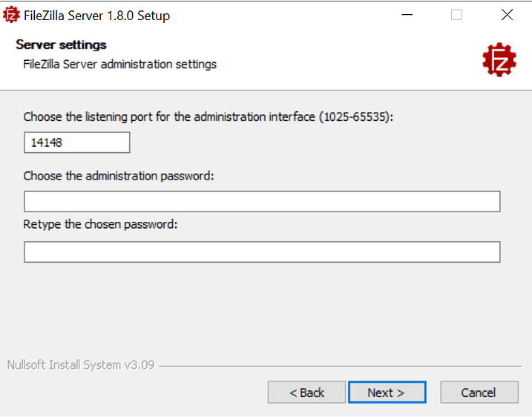The width and height of the screenshot is (532, 417).
Task: Click the divider line beside Nullsoft branding
Action: (x=341, y=367)
